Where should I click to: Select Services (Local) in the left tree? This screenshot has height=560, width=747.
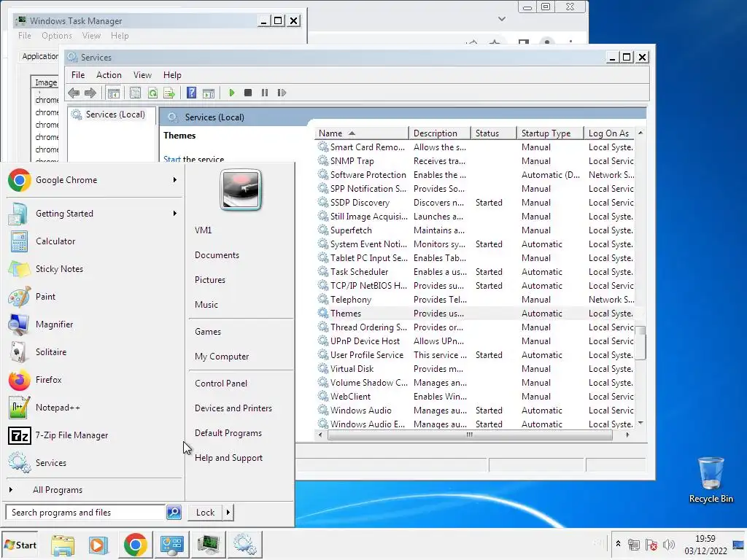pyautogui.click(x=115, y=114)
